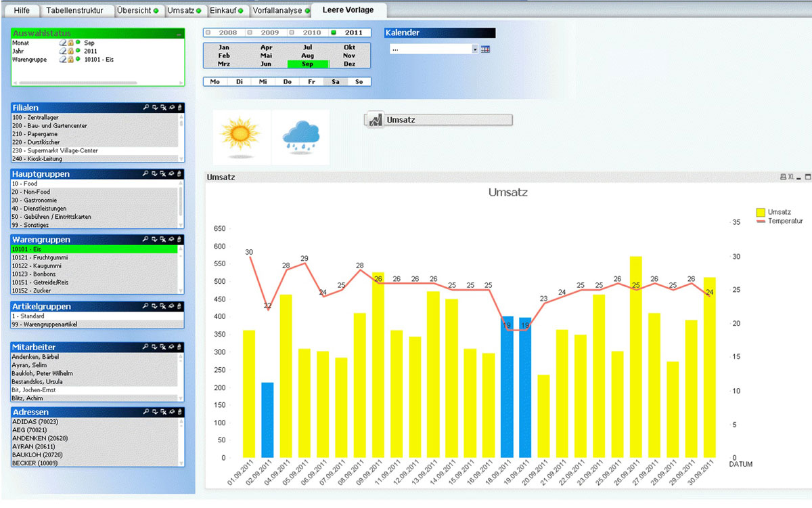Select the year 2010 radio option
Viewport: 812px width, 508px height.
click(307, 33)
